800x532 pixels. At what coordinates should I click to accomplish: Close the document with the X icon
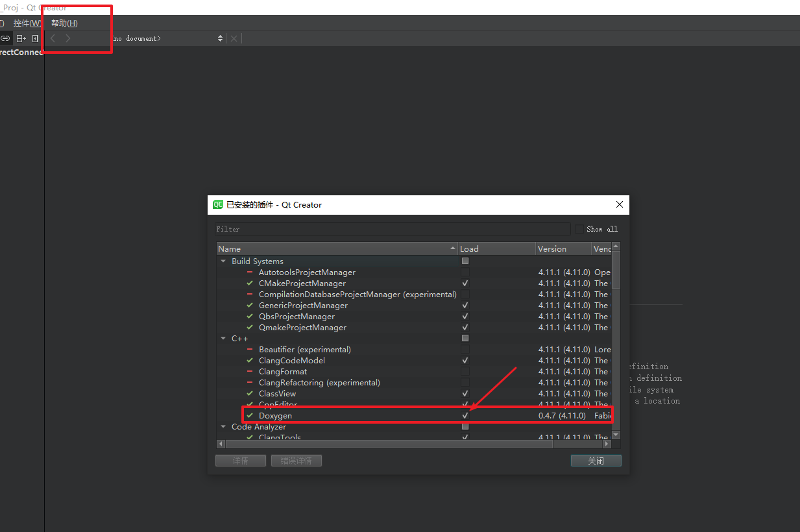click(x=234, y=38)
